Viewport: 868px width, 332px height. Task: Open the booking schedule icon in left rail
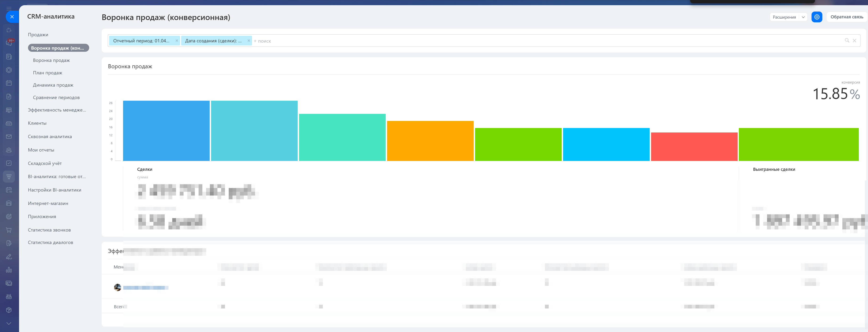click(x=9, y=190)
